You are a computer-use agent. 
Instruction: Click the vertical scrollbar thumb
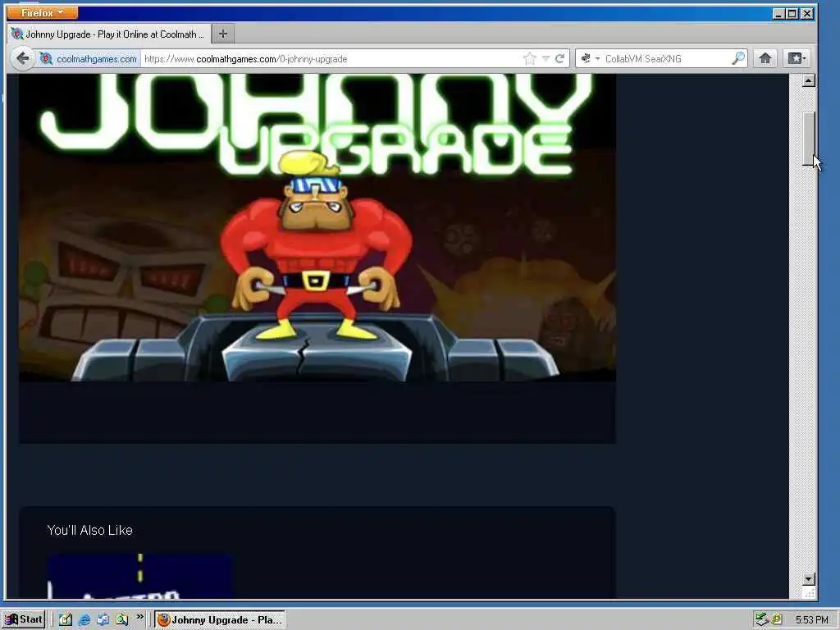click(808, 139)
